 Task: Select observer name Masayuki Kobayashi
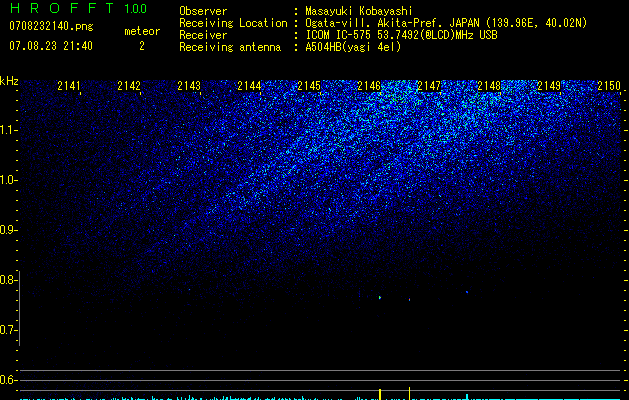point(359,11)
